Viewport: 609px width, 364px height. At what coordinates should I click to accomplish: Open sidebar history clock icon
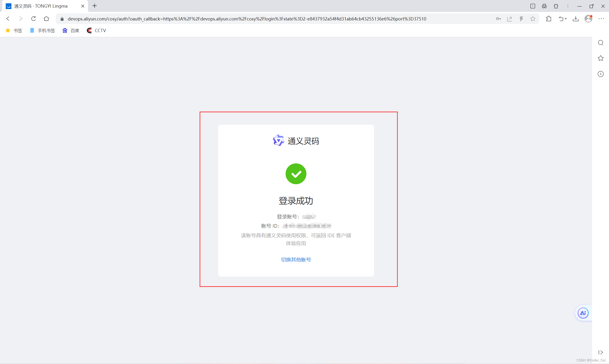(600, 74)
